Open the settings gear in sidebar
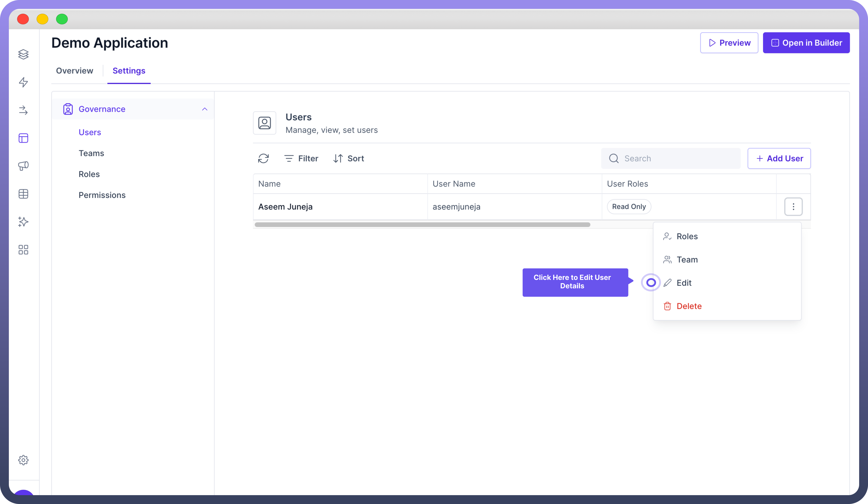Screen dimensions: 868x504 pos(23,460)
